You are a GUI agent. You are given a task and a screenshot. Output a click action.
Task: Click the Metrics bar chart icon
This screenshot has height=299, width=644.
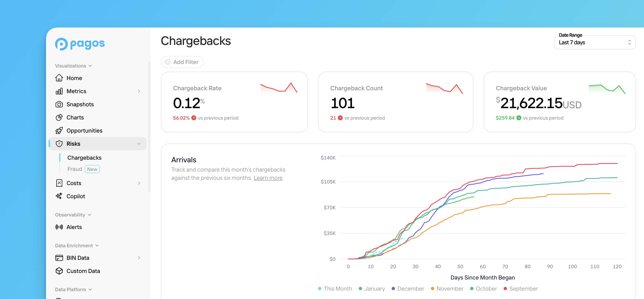[x=59, y=91]
